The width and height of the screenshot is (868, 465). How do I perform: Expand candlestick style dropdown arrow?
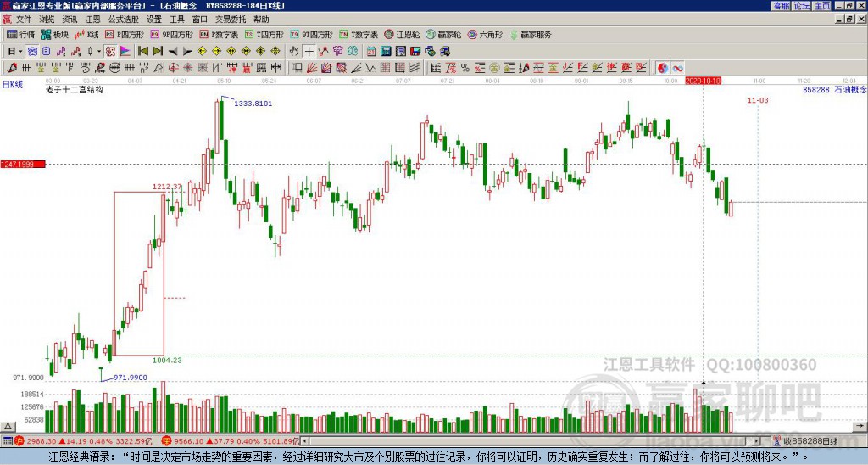point(99,52)
